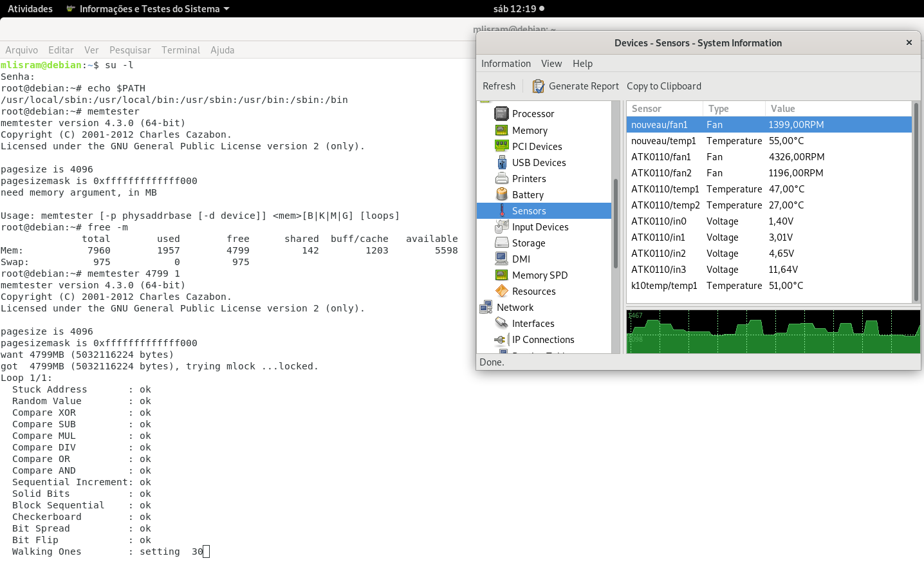Click the IP Connections icon
This screenshot has width=924, height=565.
point(501,339)
